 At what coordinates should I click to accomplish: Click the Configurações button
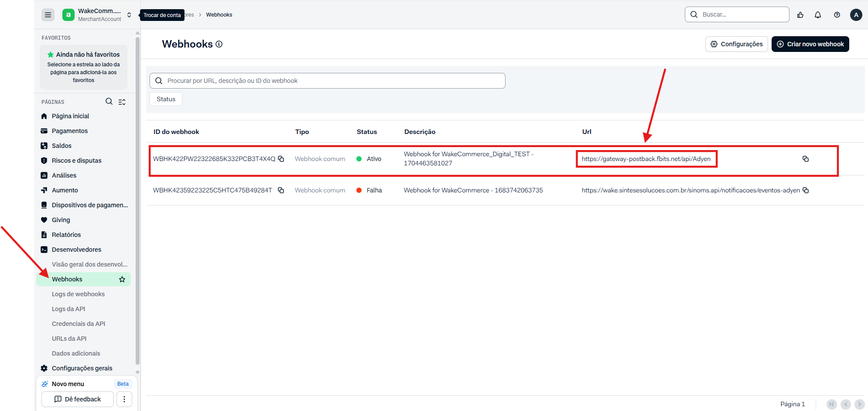[736, 44]
